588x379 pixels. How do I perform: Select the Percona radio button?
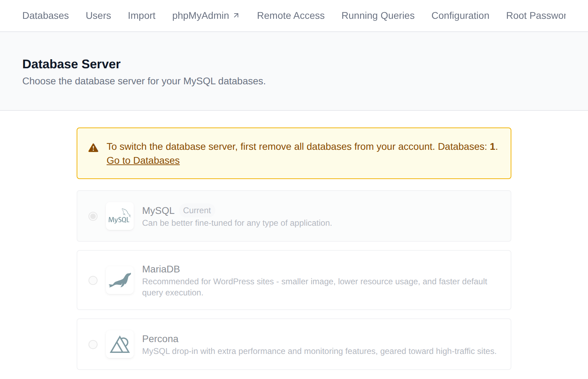point(93,345)
